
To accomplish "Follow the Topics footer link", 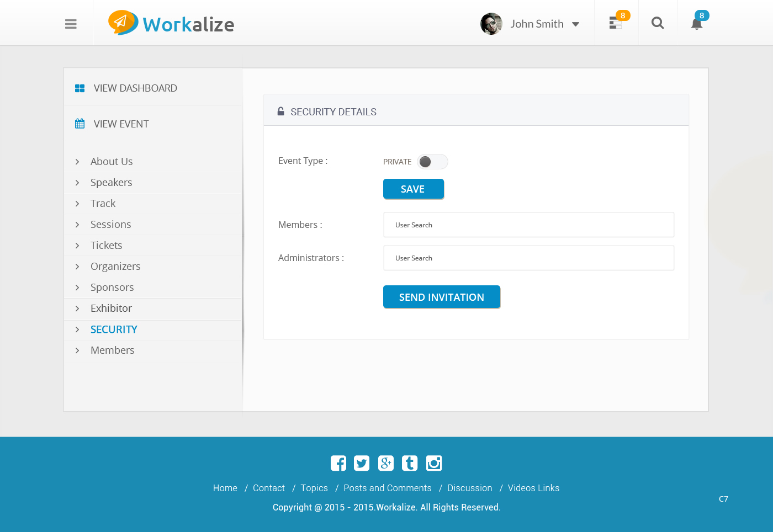I will (x=314, y=488).
